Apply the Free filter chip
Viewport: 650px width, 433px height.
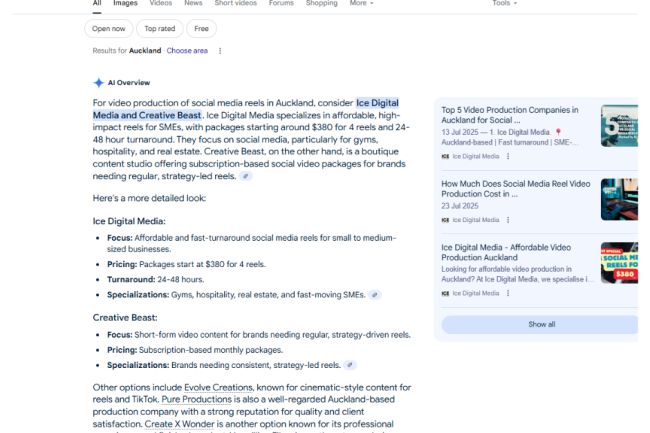coord(201,29)
